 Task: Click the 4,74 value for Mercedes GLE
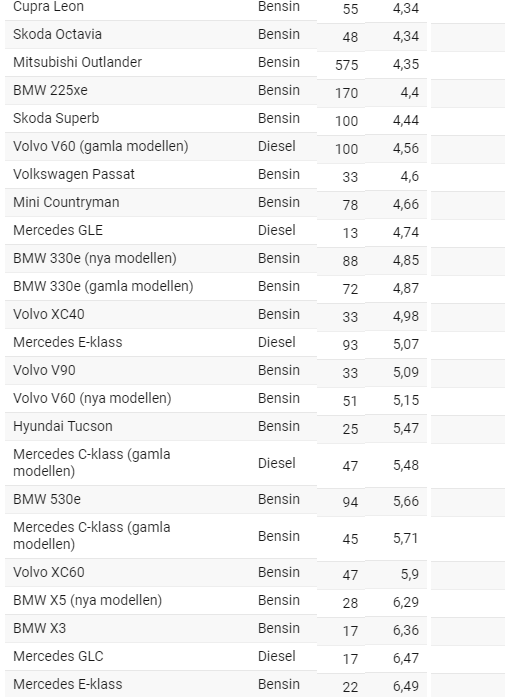pyautogui.click(x=405, y=232)
